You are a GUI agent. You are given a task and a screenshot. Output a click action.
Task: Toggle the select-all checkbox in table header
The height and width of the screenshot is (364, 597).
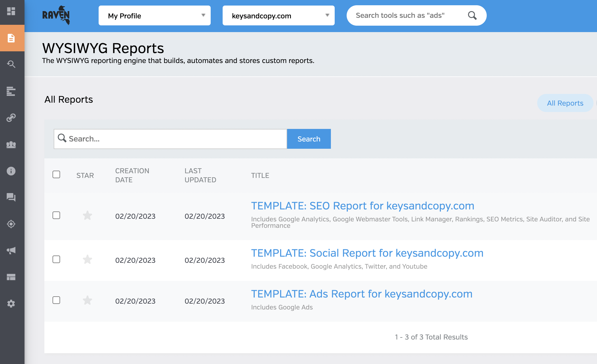[x=56, y=174]
